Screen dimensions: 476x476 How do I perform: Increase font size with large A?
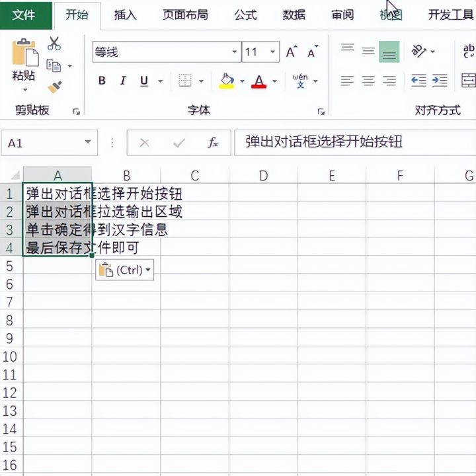point(292,52)
